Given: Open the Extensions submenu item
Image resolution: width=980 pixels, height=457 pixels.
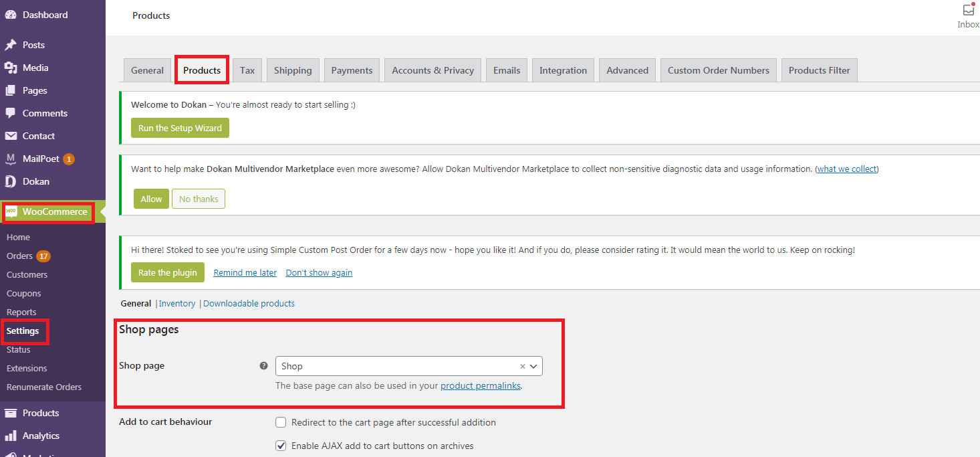Looking at the screenshot, I should tap(27, 368).
